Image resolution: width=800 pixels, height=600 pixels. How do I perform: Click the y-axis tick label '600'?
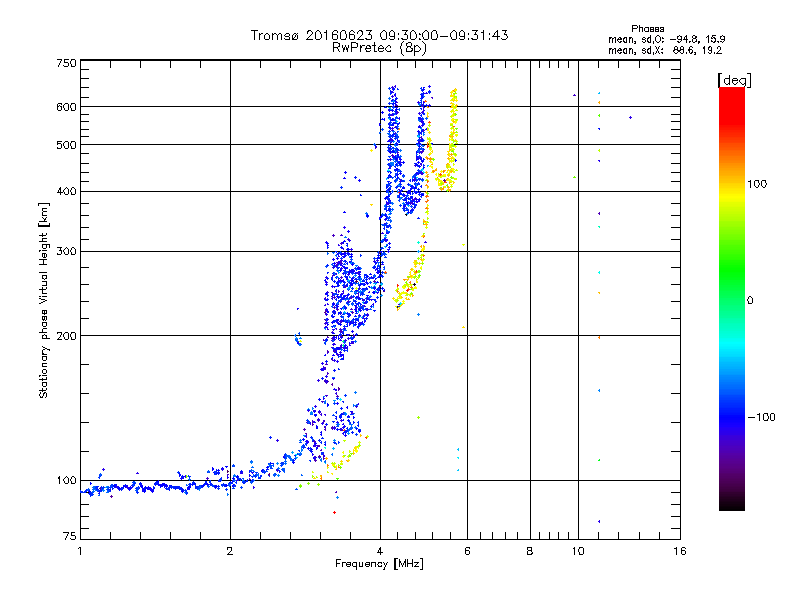66,107
